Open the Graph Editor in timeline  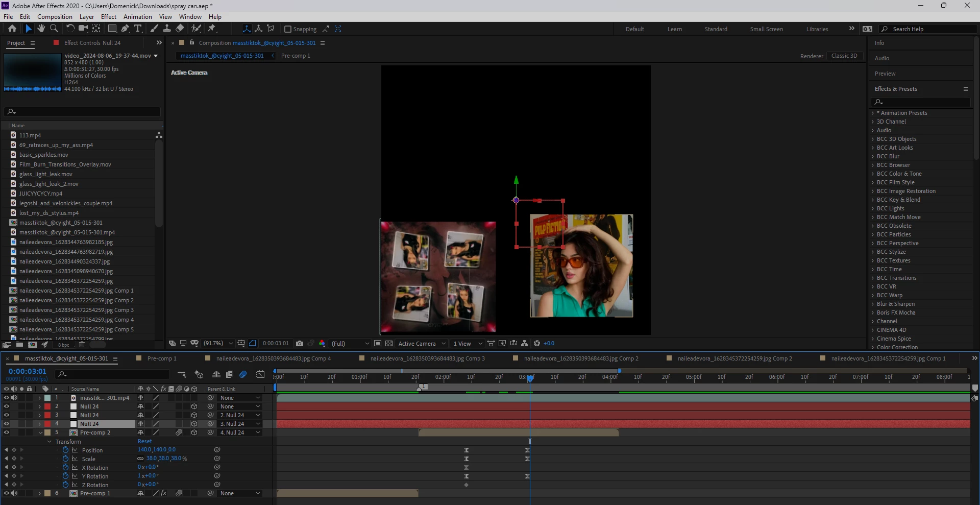[x=260, y=375]
